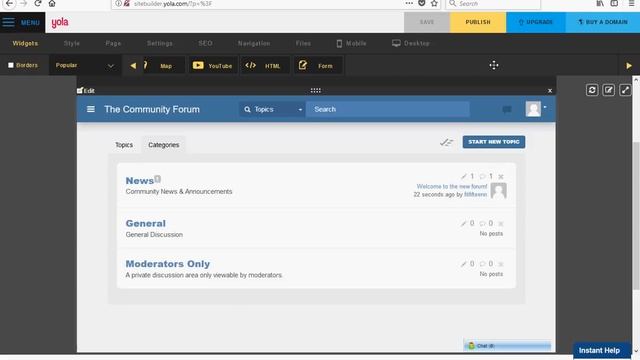The width and height of the screenshot is (640, 360).
Task: Select the HTML widget
Action: point(265,66)
